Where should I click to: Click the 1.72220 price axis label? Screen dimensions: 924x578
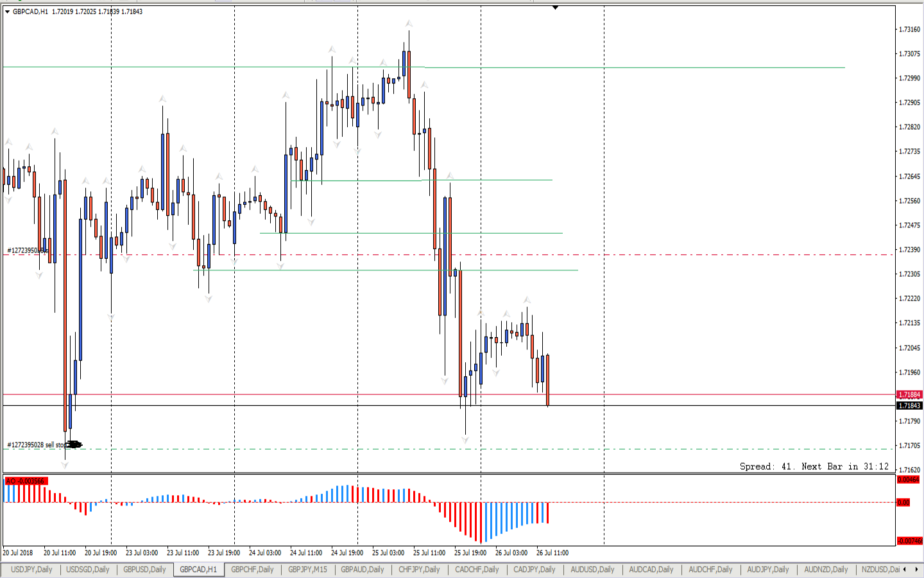910,299
